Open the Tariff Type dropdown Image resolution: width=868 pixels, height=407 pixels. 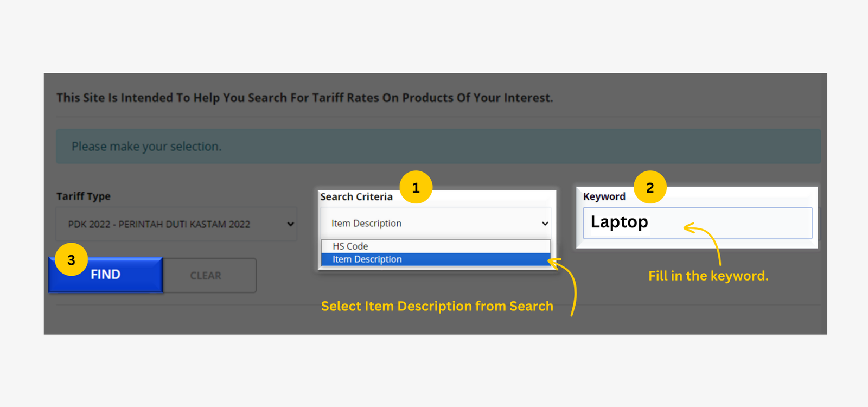(176, 224)
